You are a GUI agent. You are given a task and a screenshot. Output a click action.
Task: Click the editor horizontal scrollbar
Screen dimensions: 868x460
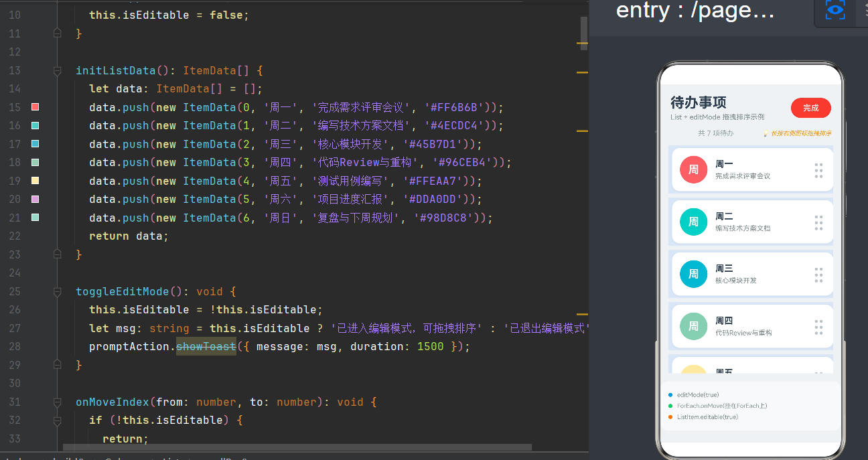(x=297, y=447)
